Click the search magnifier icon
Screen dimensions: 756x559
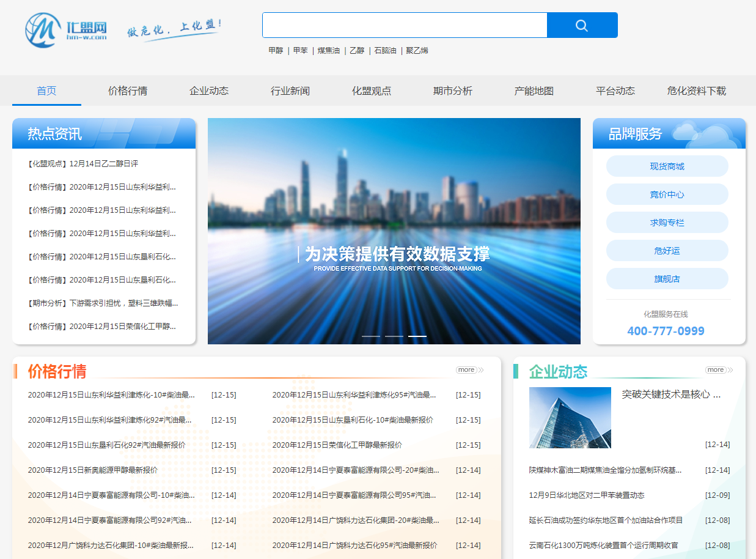click(581, 25)
